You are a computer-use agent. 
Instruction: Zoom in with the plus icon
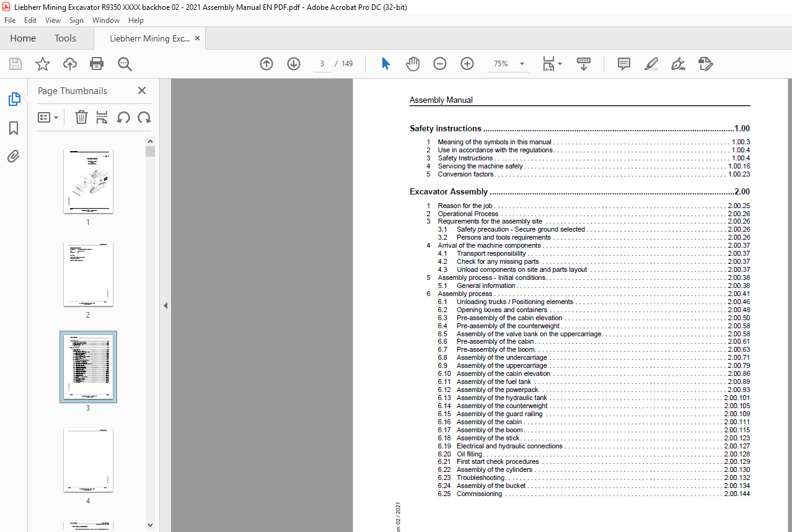click(467, 64)
